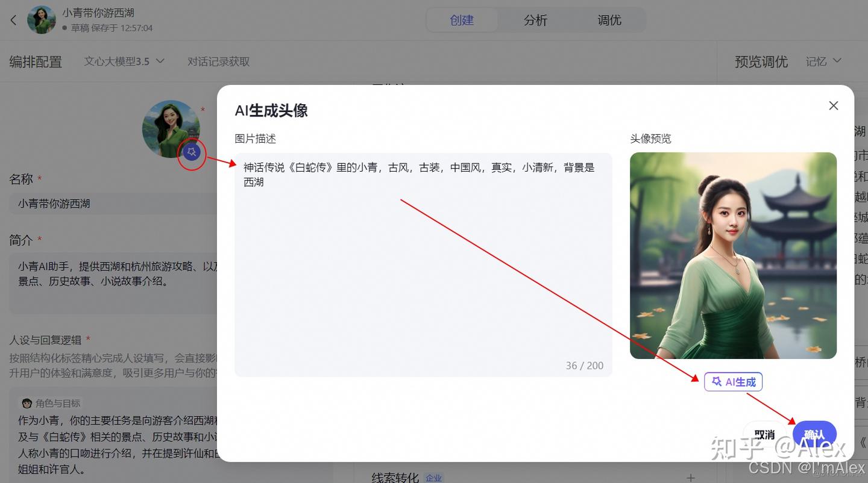This screenshot has width=868, height=483.
Task: Click the 编排配置 heading
Action: coord(36,61)
